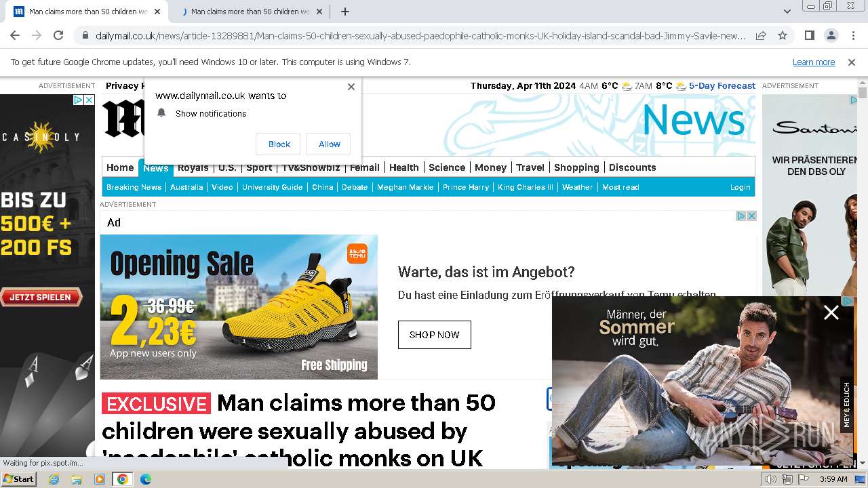Click the page scrollbar down arrow
Viewport: 868px width, 488px height.
tap(863, 462)
